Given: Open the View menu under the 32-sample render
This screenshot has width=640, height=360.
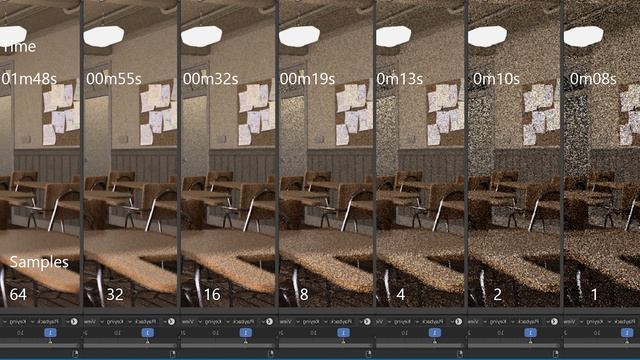Looking at the screenshot, I should tap(90, 322).
